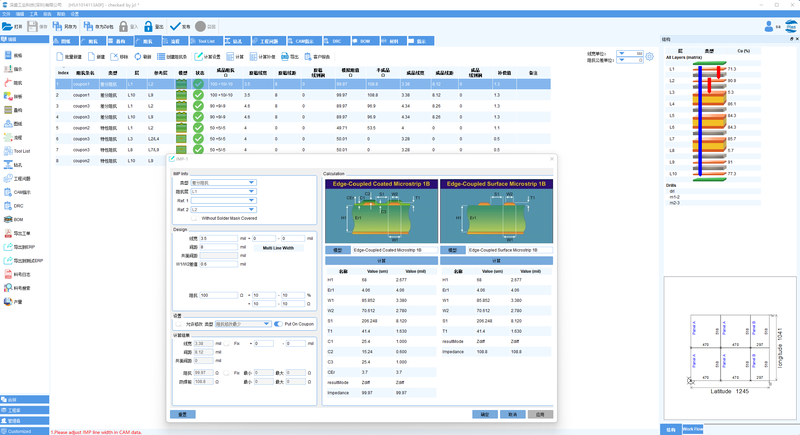The height and width of the screenshot is (435, 800).
Task: Click the blue open padlock icon
Action: pyautogui.click(x=148, y=26)
